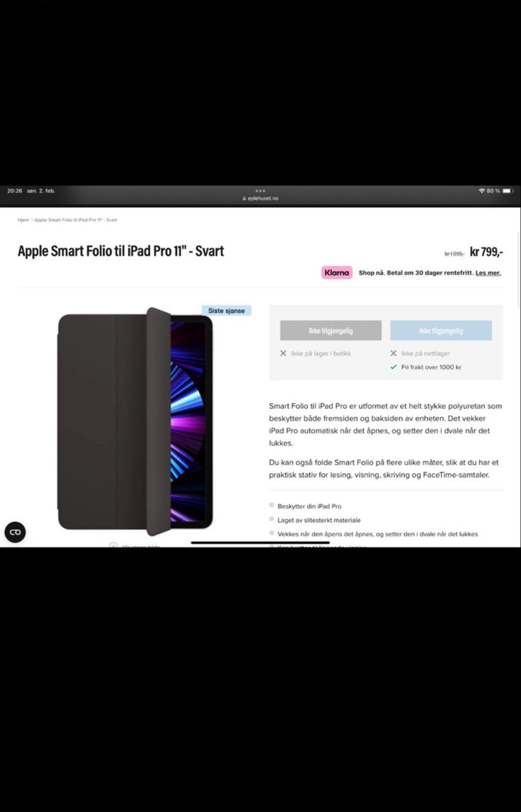Open the breadcrumb 'Apple Smart Folio til iPad Pro 11" - Svart'

click(x=75, y=220)
